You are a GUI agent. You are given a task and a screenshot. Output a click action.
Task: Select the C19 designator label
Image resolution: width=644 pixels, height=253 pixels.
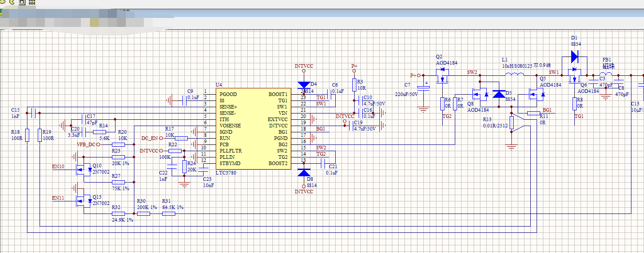358,122
